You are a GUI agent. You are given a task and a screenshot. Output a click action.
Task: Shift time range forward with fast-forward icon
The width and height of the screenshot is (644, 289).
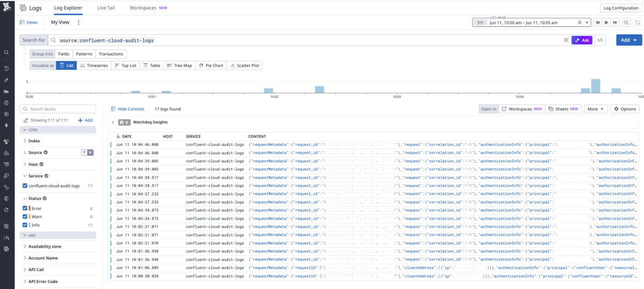coord(615,23)
